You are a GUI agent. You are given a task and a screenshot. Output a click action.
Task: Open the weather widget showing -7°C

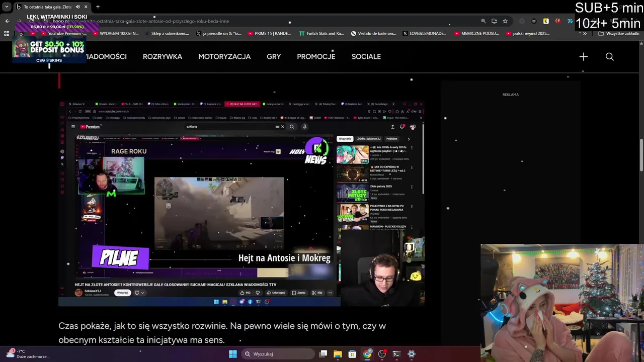(28, 353)
